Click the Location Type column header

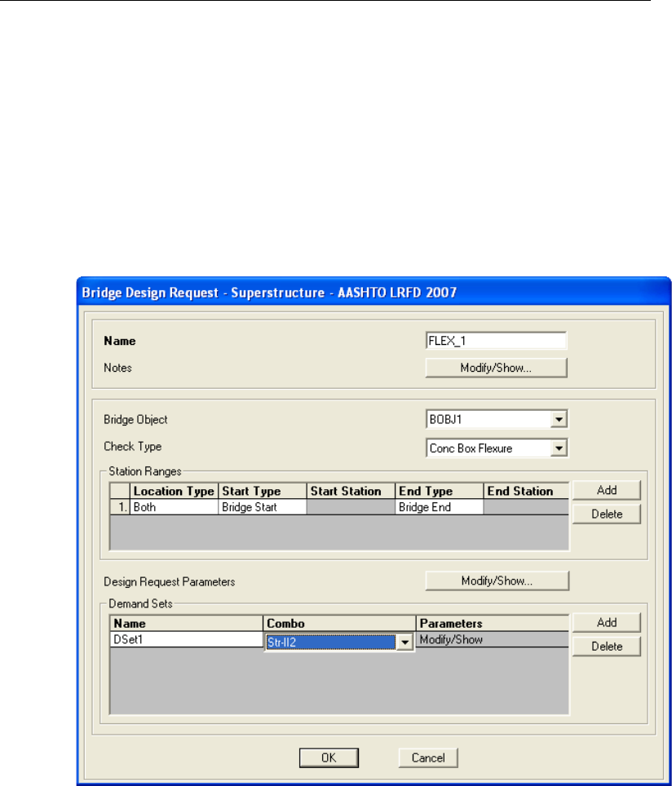click(x=174, y=491)
